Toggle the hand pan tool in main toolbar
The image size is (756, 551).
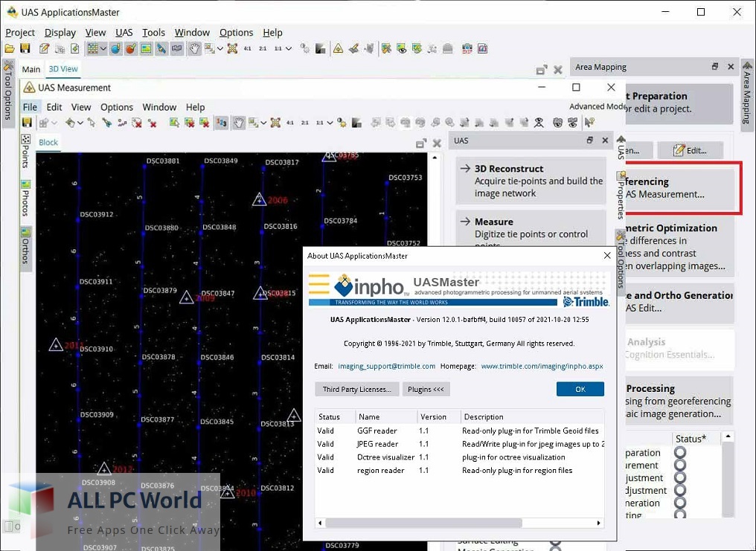(x=194, y=48)
